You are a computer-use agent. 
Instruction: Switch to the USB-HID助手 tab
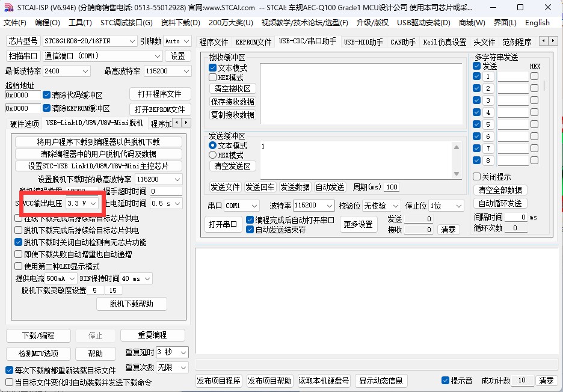363,42
